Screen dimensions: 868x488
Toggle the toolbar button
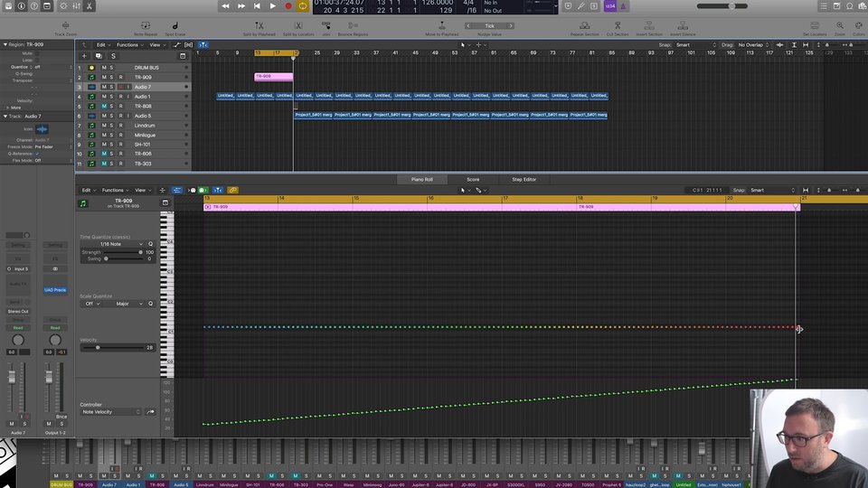47,6
